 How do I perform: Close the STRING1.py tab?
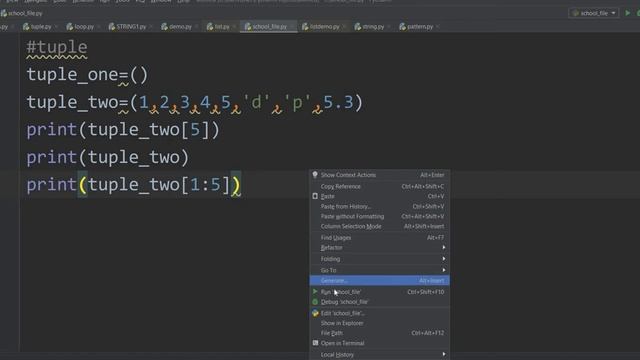[x=151, y=27]
